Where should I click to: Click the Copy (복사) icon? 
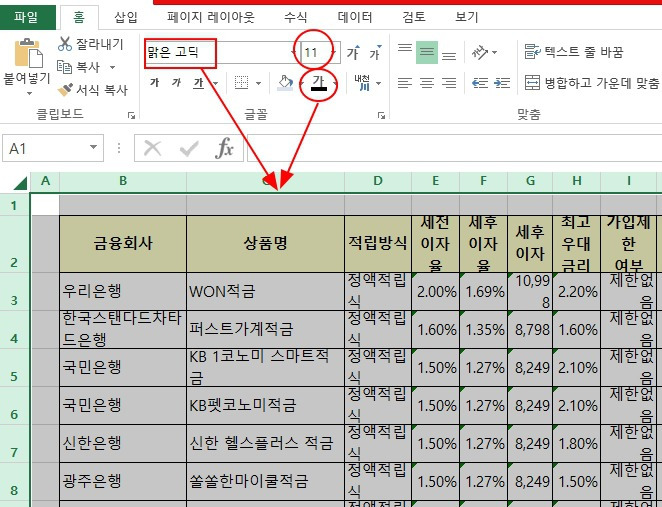(x=65, y=67)
